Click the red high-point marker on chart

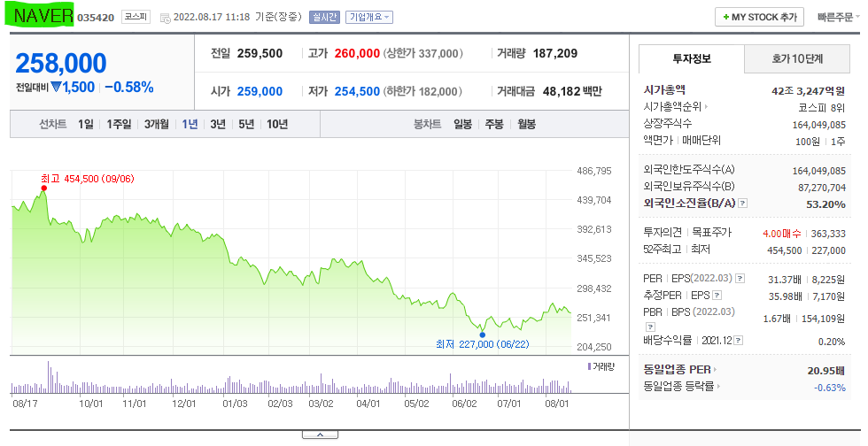pyautogui.click(x=43, y=188)
